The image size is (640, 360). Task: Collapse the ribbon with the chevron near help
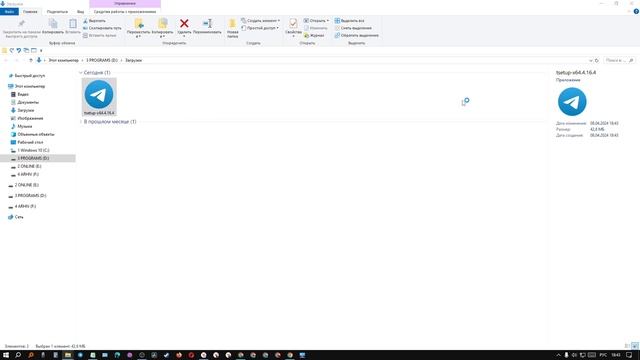point(629,11)
